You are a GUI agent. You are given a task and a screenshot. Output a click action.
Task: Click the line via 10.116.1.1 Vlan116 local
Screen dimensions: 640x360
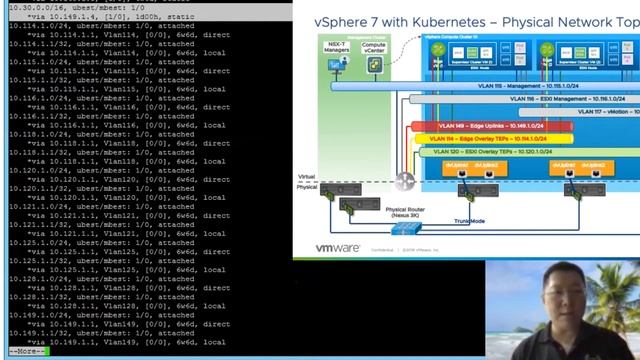pyautogui.click(x=126, y=125)
